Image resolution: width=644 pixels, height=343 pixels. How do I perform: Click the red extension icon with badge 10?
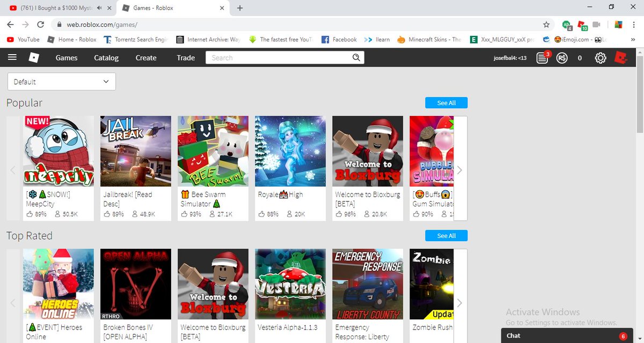point(582,25)
